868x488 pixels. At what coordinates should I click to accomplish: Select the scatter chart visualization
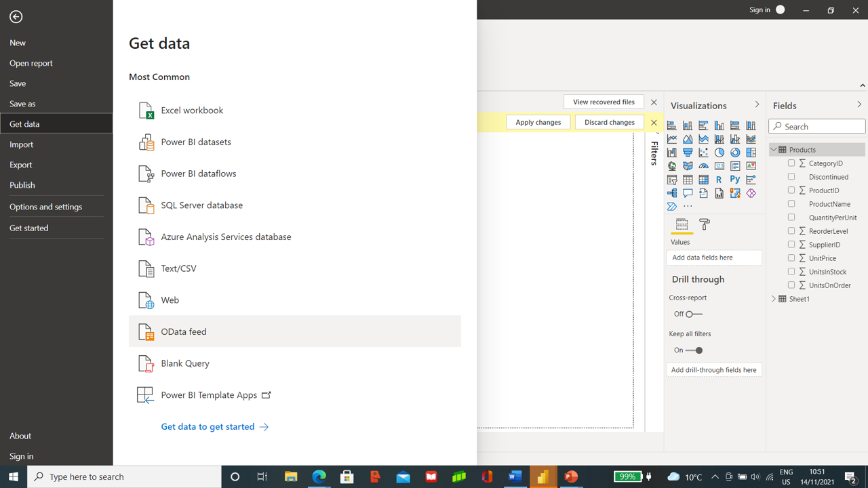[x=703, y=152]
